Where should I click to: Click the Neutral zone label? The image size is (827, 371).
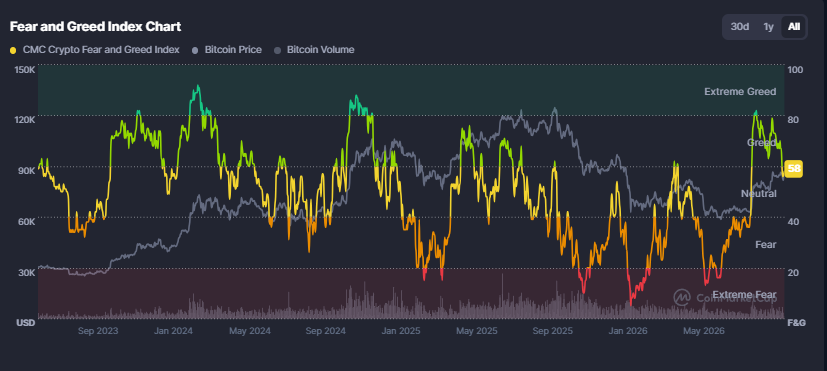point(758,194)
